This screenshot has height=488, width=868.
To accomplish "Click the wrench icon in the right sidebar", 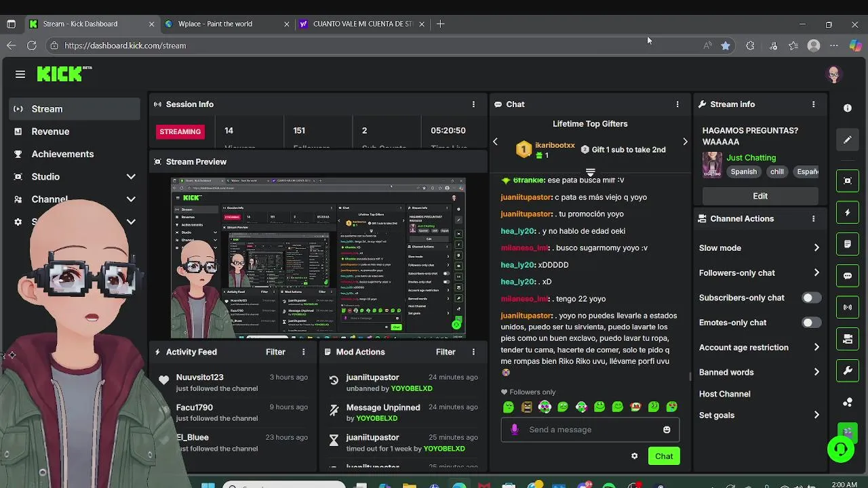I will tap(848, 371).
